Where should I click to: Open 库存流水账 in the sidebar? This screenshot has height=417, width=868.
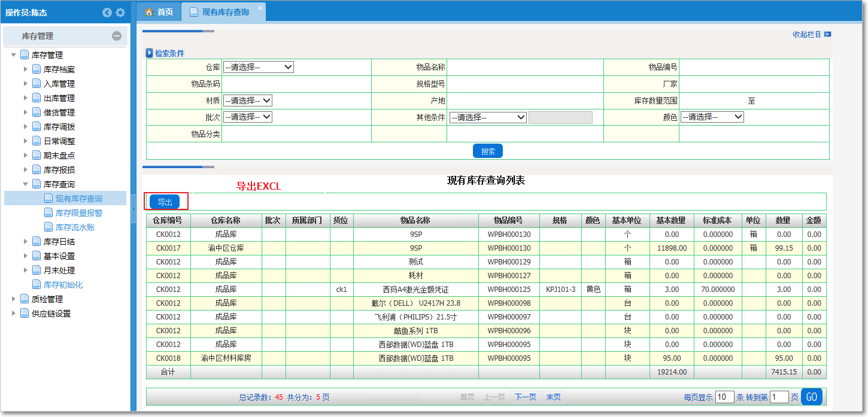click(75, 227)
